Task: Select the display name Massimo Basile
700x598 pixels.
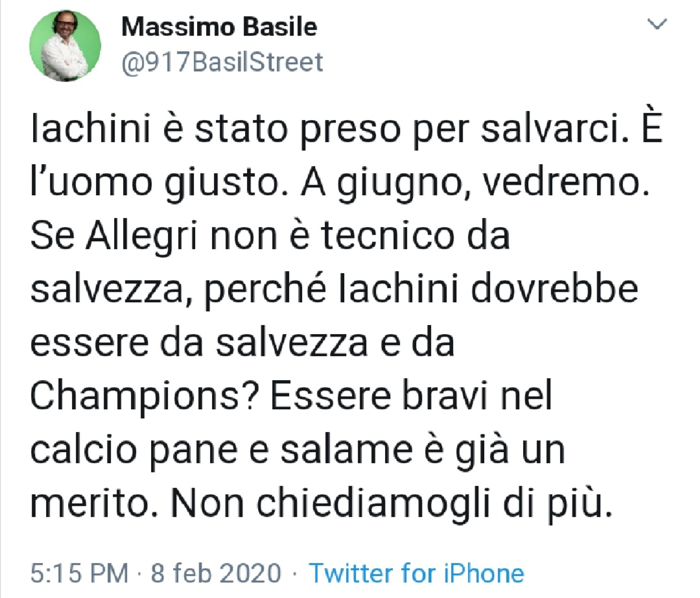Action: [218, 27]
